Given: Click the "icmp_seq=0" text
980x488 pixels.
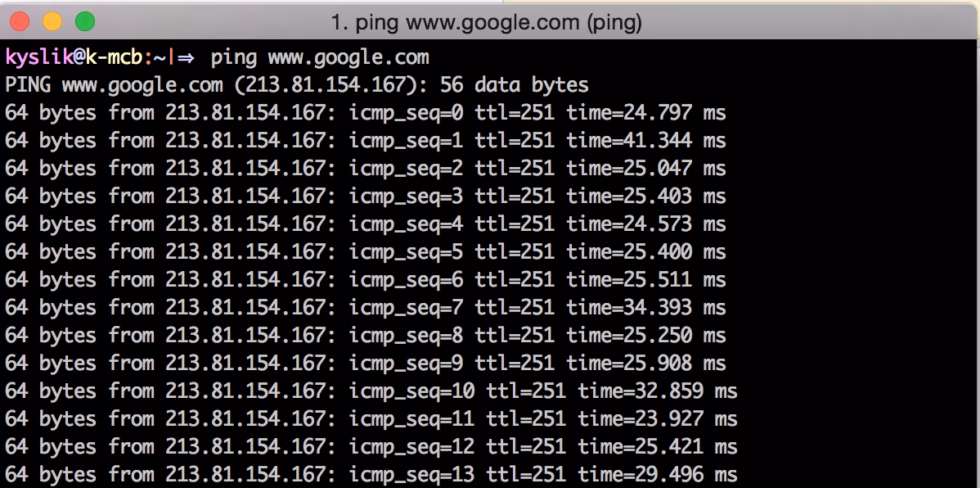Looking at the screenshot, I should click(406, 113).
